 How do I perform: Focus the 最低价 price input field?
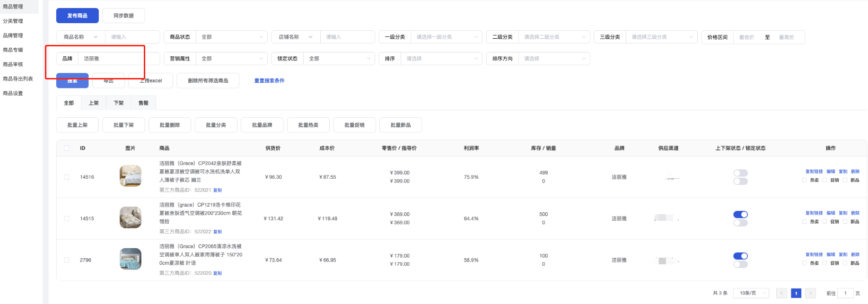[747, 37]
